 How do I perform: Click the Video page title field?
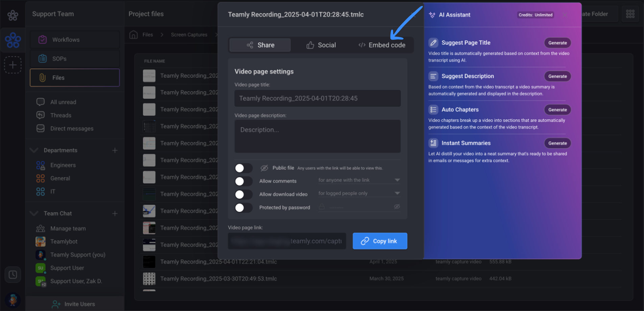point(318,98)
